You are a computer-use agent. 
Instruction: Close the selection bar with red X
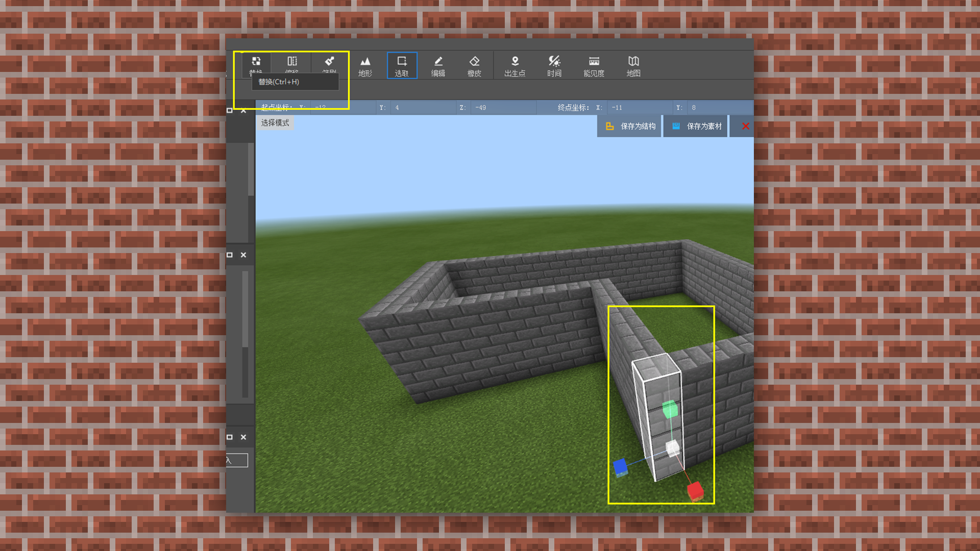(745, 126)
